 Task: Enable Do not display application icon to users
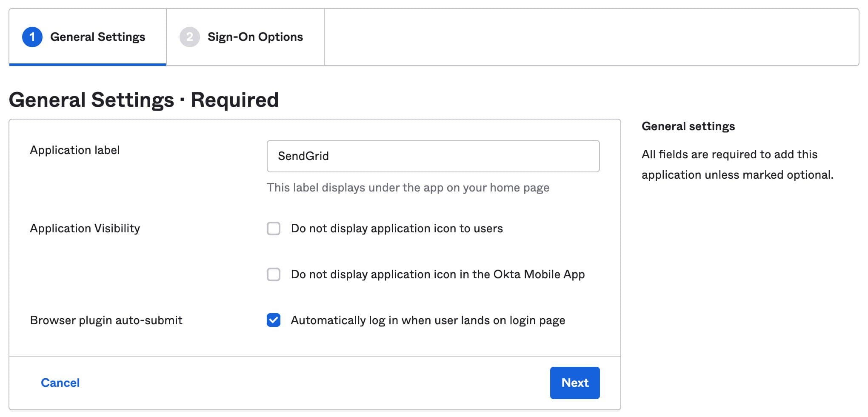pyautogui.click(x=274, y=228)
